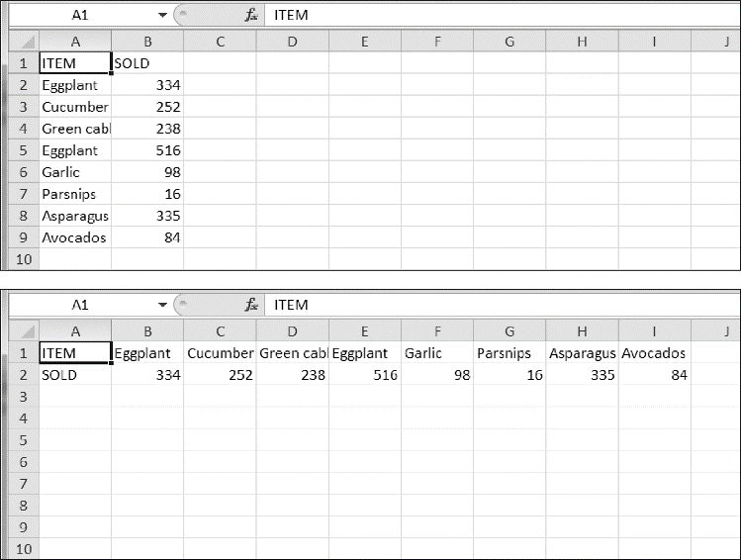Click the SOLD cell in the bottom sheet

[x=75, y=375]
